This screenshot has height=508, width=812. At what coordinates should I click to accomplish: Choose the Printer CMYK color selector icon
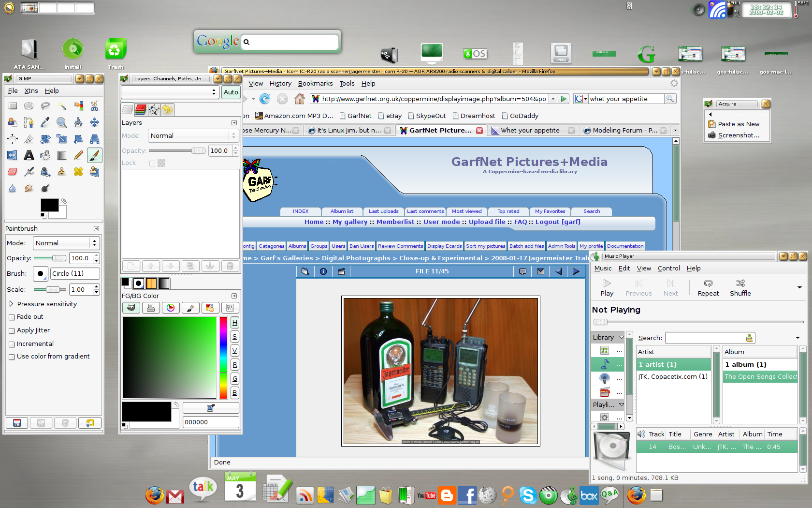tap(151, 308)
